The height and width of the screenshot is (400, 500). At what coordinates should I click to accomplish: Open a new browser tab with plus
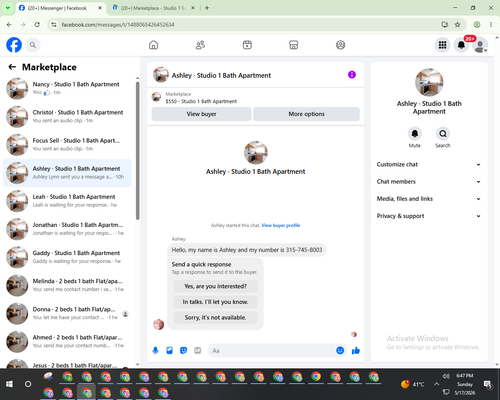pyautogui.click(x=207, y=8)
